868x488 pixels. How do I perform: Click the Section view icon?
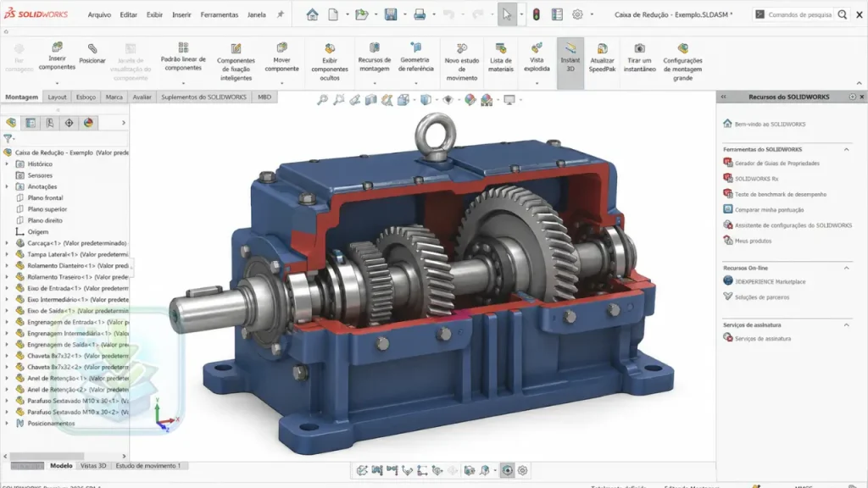(x=371, y=100)
